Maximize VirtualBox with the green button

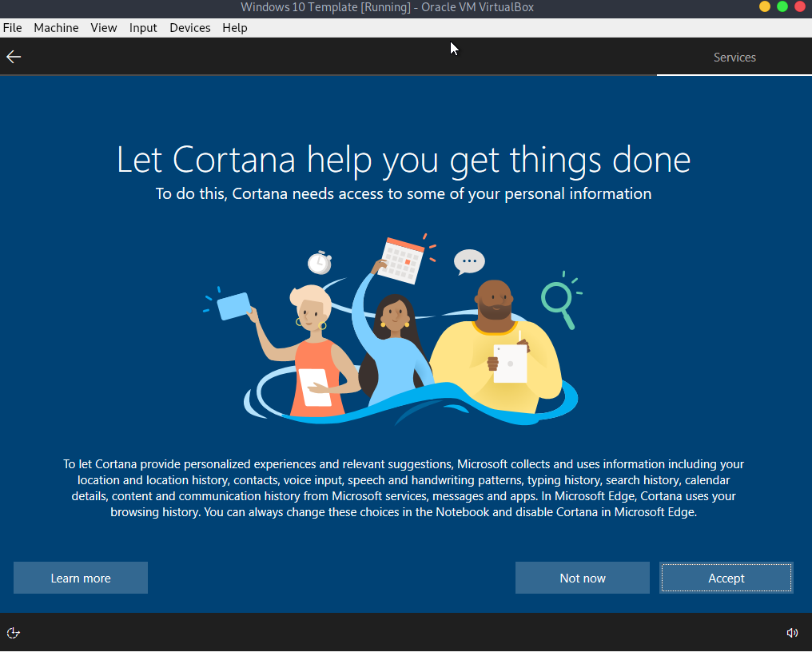click(782, 6)
